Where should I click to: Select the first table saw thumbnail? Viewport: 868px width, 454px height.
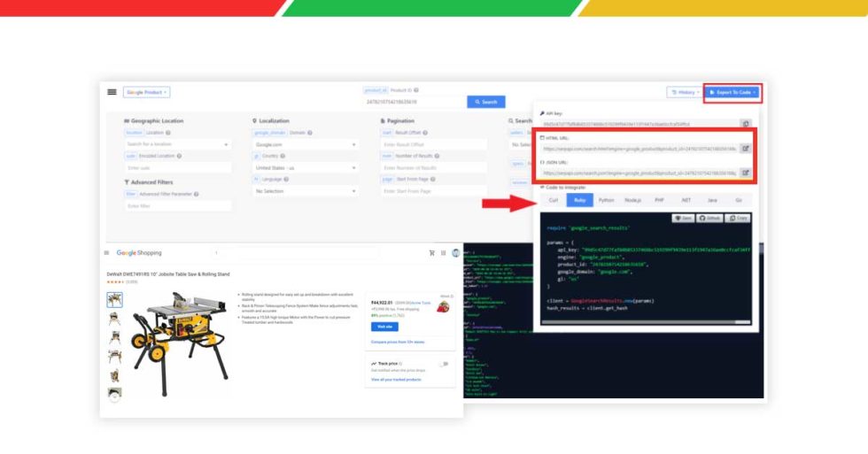pyautogui.click(x=114, y=300)
